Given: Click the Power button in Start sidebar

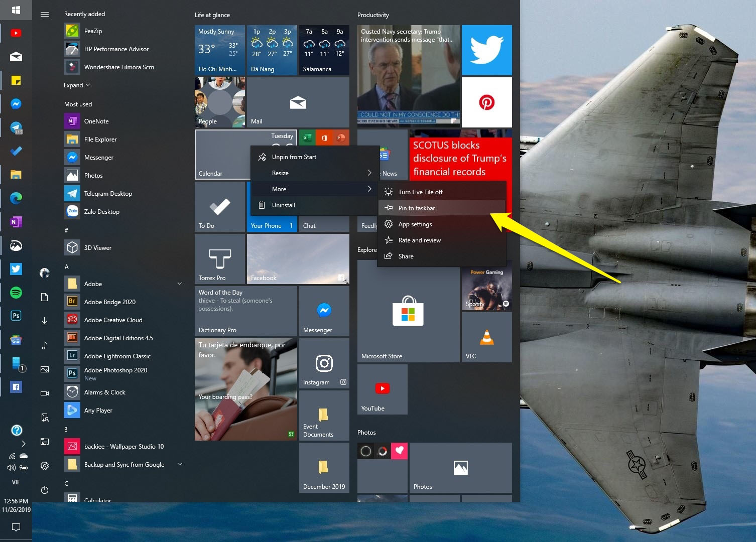Looking at the screenshot, I should [45, 490].
